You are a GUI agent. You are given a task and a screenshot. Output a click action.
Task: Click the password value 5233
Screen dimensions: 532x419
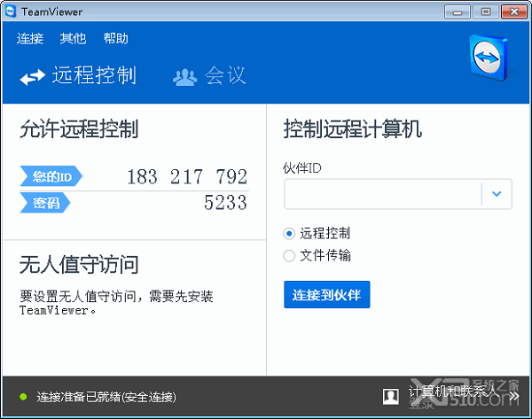pyautogui.click(x=225, y=202)
